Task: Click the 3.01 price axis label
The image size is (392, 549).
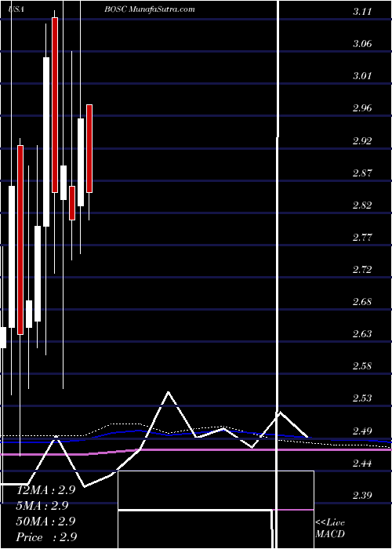Action: [361, 75]
